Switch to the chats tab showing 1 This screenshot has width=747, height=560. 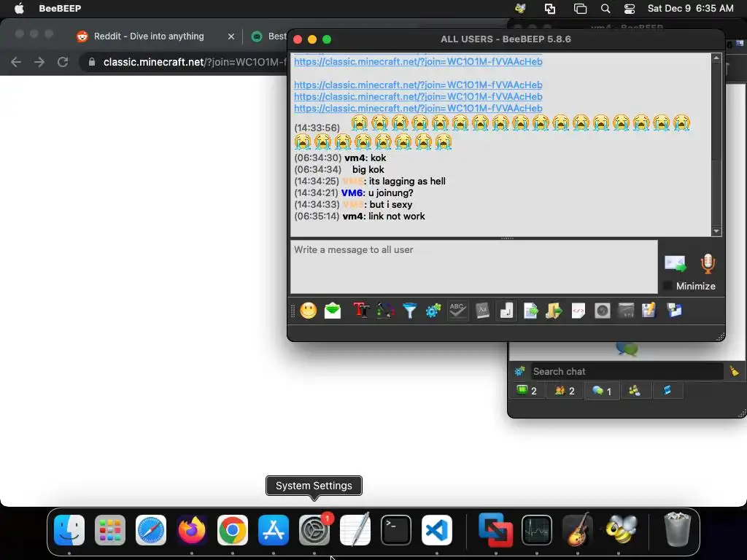(602, 391)
